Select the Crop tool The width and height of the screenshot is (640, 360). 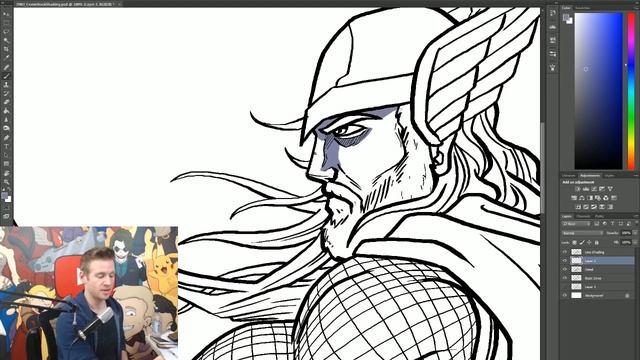[7, 49]
